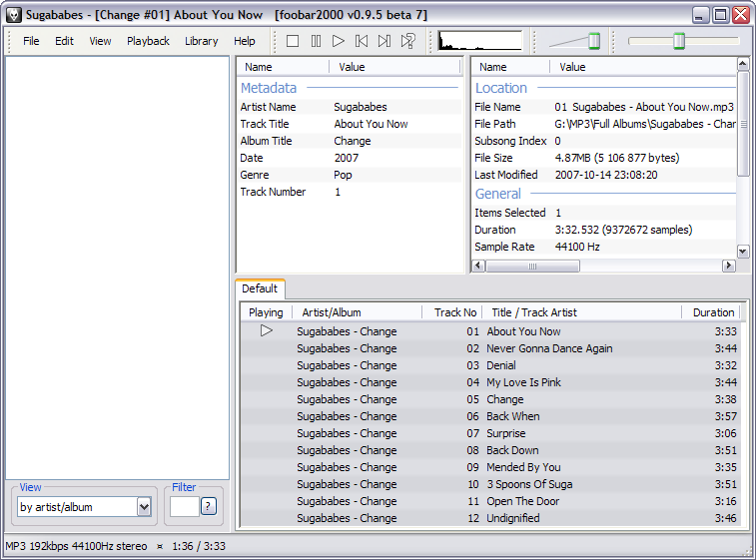
Task: Open the Help menu
Action: coord(245,41)
